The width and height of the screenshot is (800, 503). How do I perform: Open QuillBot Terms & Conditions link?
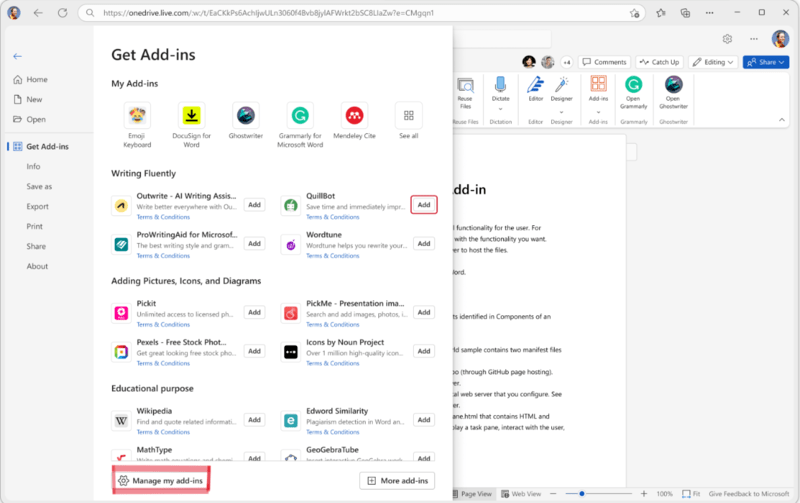[333, 217]
